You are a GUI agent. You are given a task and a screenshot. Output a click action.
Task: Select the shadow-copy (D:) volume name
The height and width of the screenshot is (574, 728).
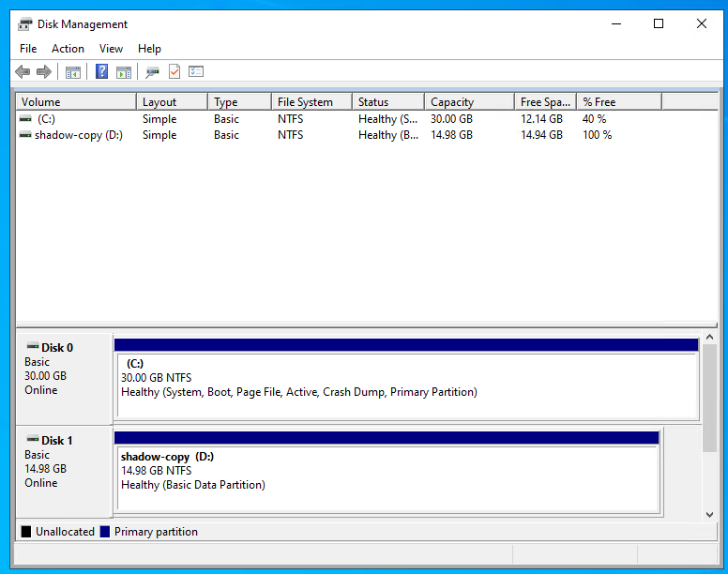pos(79,135)
